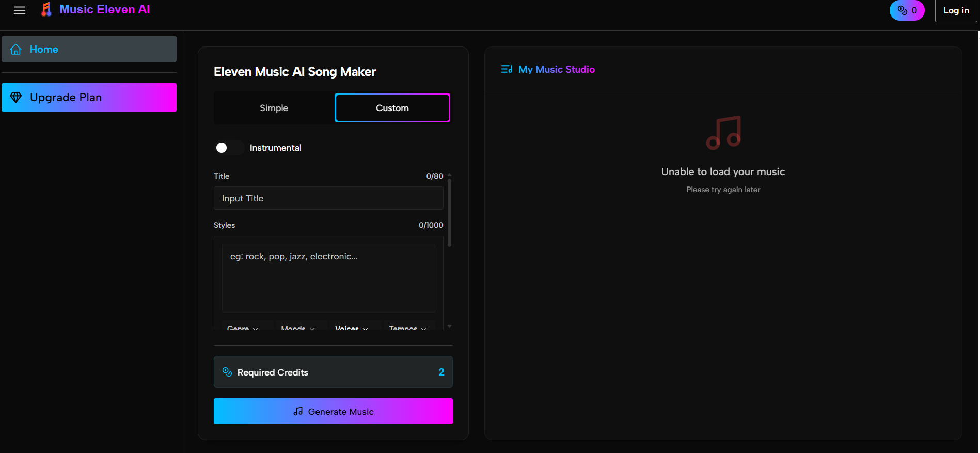
Task: Switch to the Custom tab
Action: coord(392,108)
